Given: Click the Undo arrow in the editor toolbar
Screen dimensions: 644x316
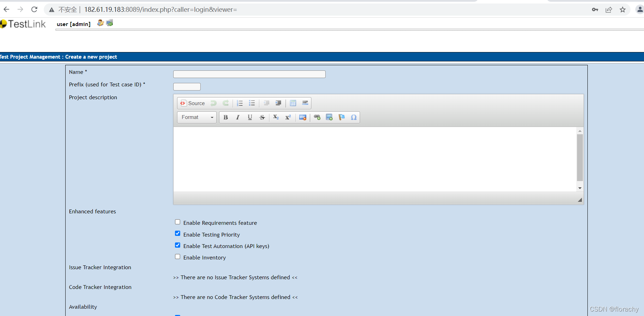Looking at the screenshot, I should pos(214,103).
